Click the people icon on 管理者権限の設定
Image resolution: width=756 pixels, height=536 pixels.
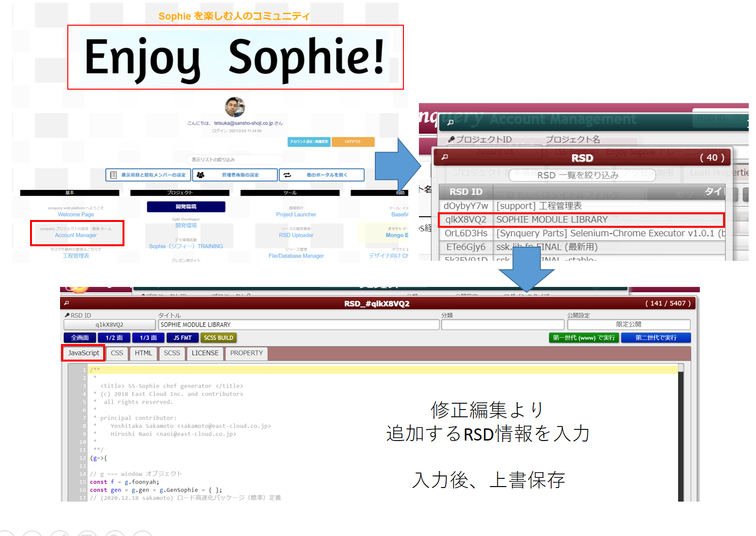(201, 175)
